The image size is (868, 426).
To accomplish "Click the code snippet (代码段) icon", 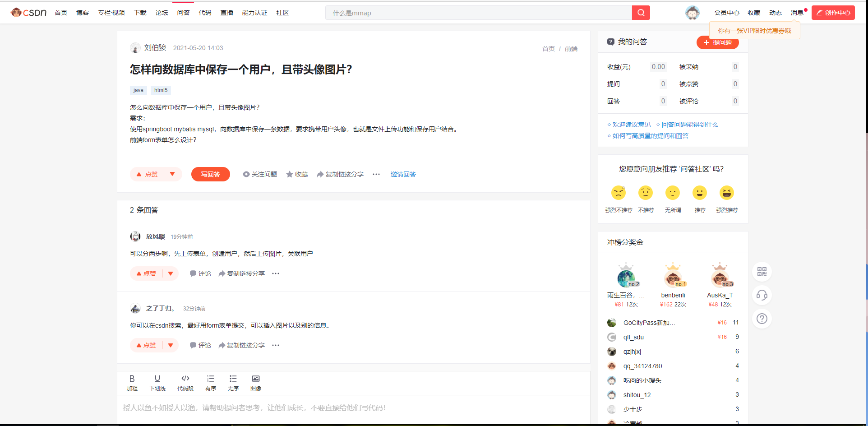I will 185,382.
